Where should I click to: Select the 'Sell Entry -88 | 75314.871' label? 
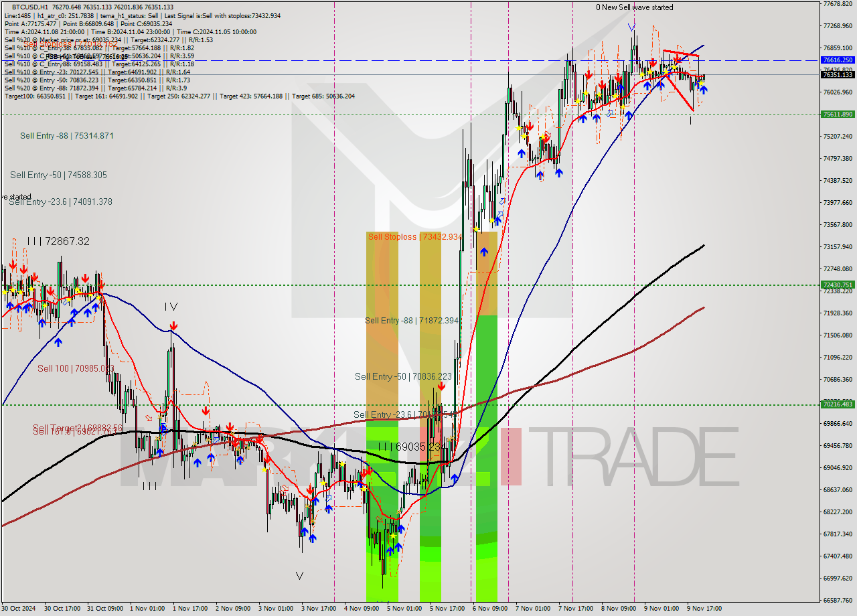pos(67,136)
